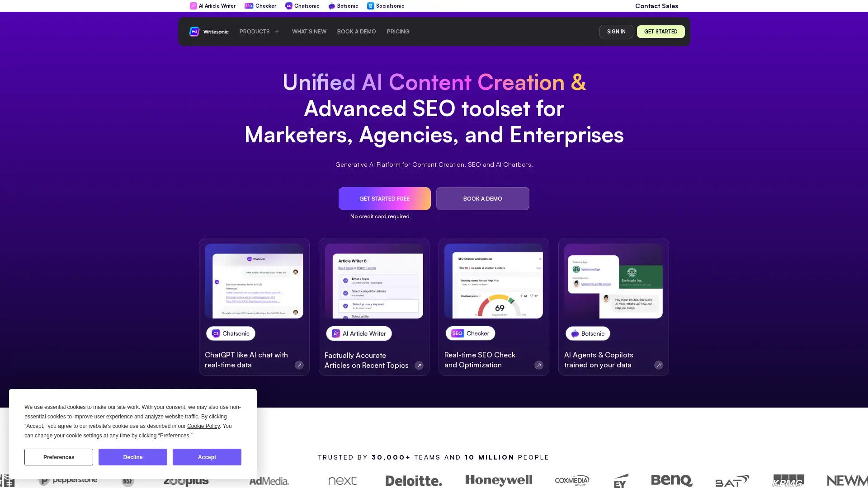The height and width of the screenshot is (488, 868).
Task: Expand the PRODUCTS menu item
Action: (x=259, y=31)
